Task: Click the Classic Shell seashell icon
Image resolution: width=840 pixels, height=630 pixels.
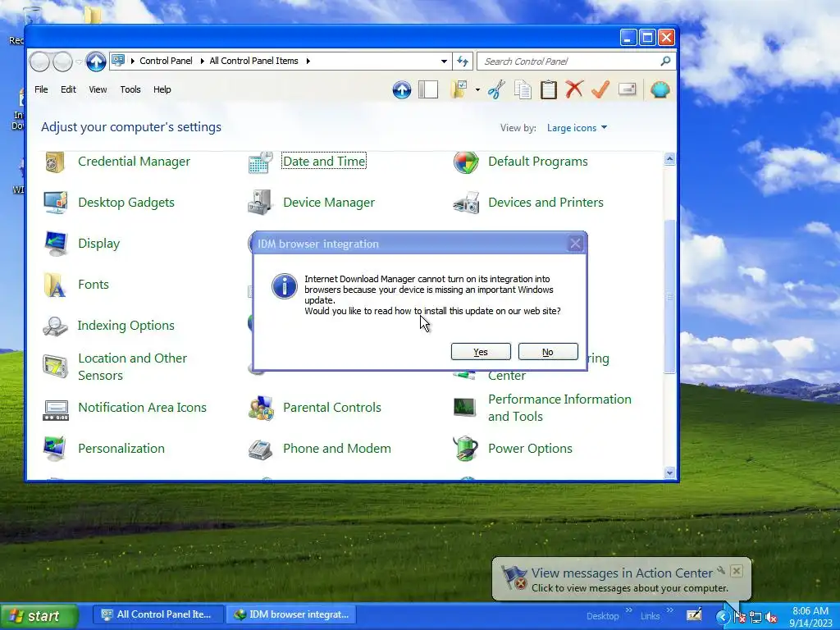Action: [x=660, y=89]
